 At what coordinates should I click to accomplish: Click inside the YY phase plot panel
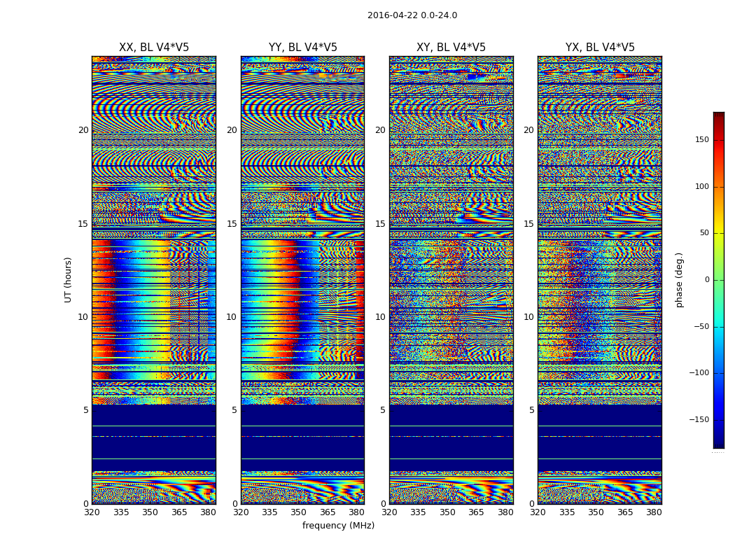click(x=303, y=280)
